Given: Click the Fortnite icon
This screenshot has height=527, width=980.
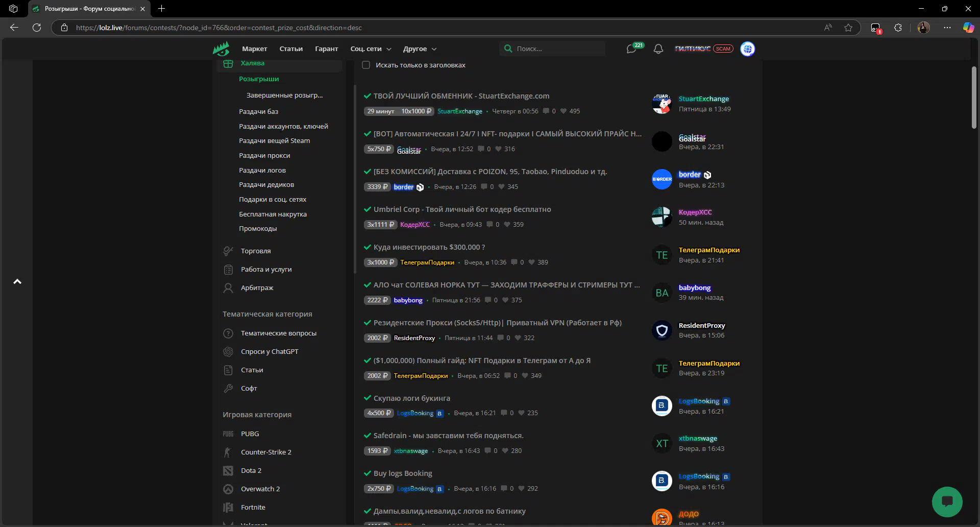Looking at the screenshot, I should (x=228, y=507).
